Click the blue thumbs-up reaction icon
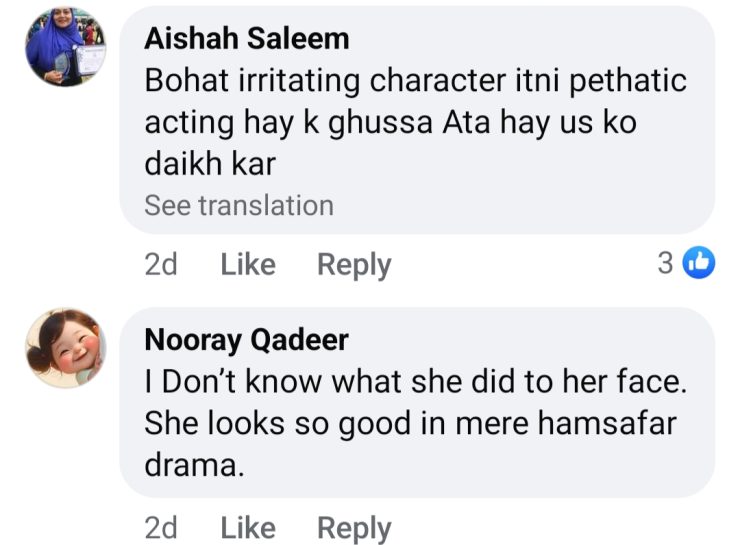This screenshot has width=740, height=545. coord(699,263)
